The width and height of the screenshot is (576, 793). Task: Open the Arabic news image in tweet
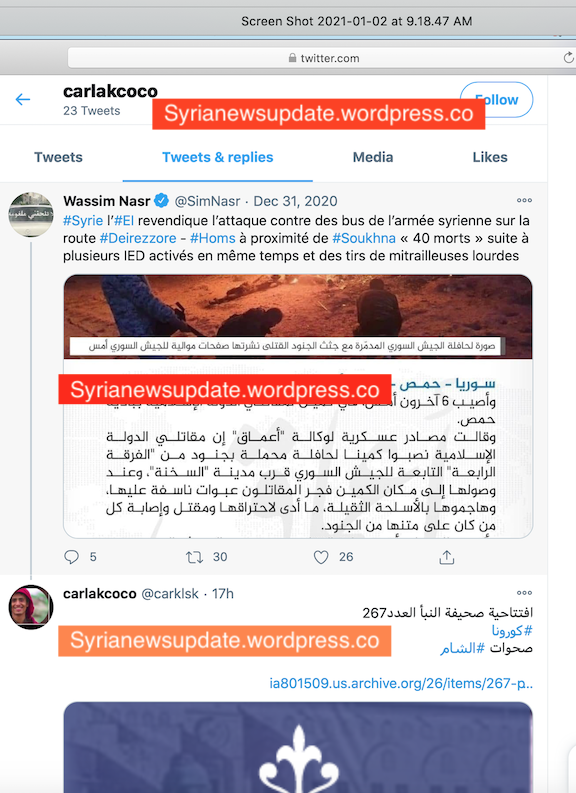(298, 407)
